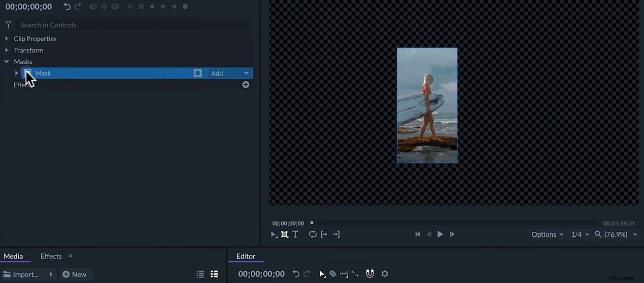Expand the Clip Properties section

(7, 39)
